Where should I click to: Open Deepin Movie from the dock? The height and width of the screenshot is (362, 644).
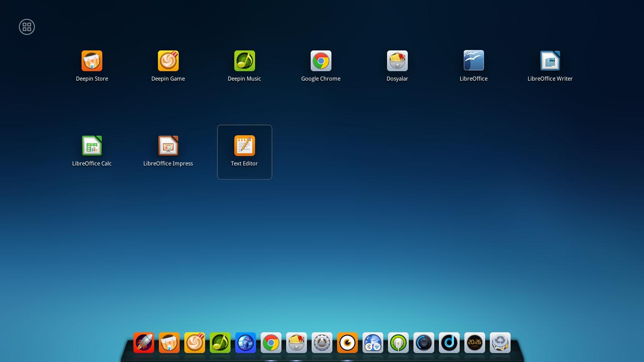[x=347, y=343]
